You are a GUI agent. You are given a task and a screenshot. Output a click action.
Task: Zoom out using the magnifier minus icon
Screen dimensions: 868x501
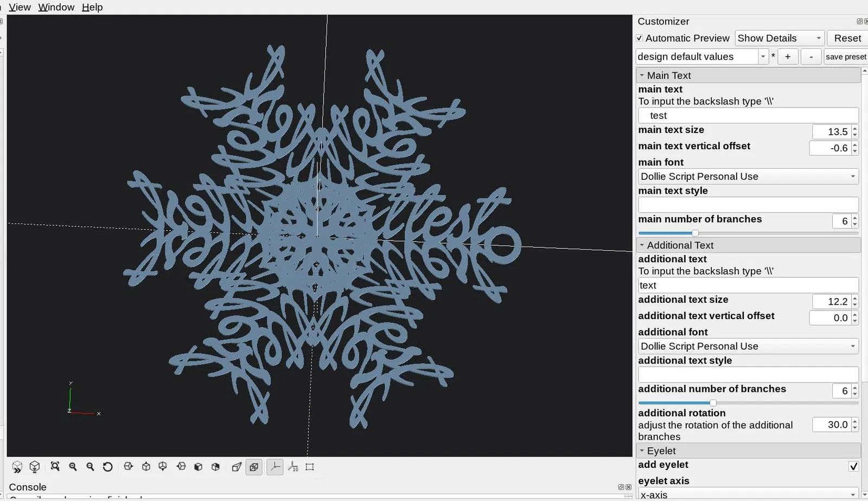click(90, 467)
